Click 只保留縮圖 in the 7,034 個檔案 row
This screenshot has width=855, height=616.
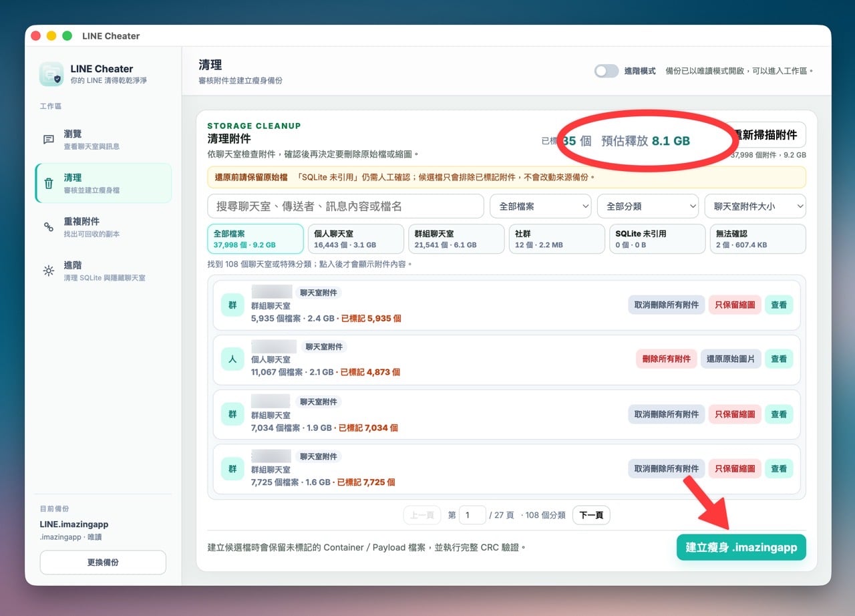pyautogui.click(x=735, y=414)
